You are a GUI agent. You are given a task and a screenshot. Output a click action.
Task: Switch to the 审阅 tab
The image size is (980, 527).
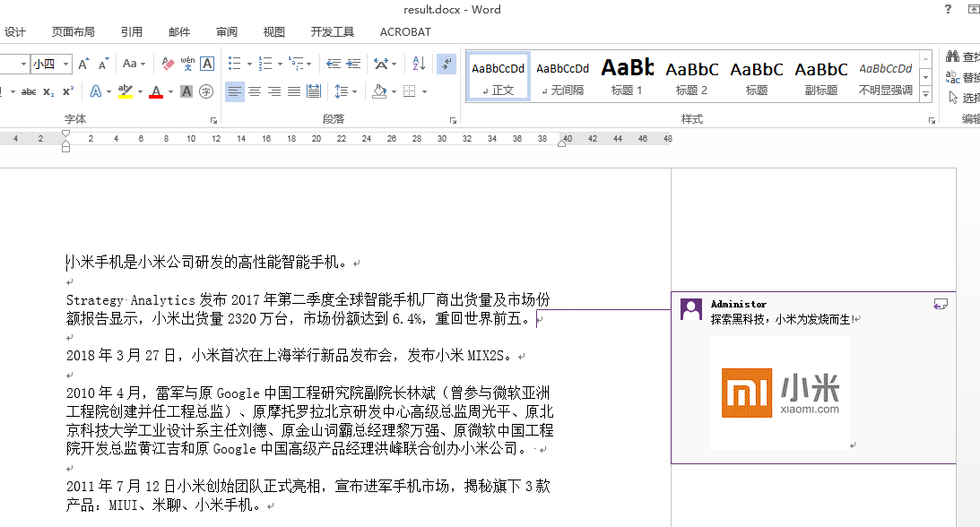click(227, 32)
